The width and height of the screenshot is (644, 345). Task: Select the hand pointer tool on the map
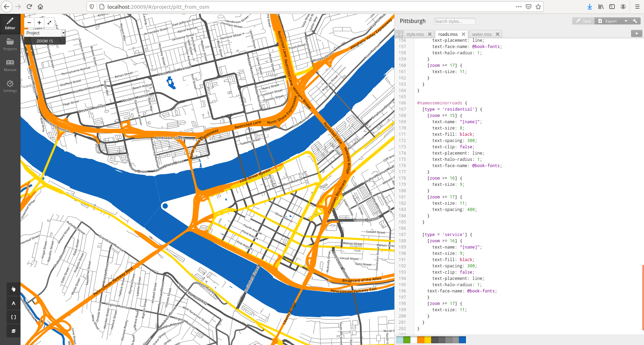point(14,289)
